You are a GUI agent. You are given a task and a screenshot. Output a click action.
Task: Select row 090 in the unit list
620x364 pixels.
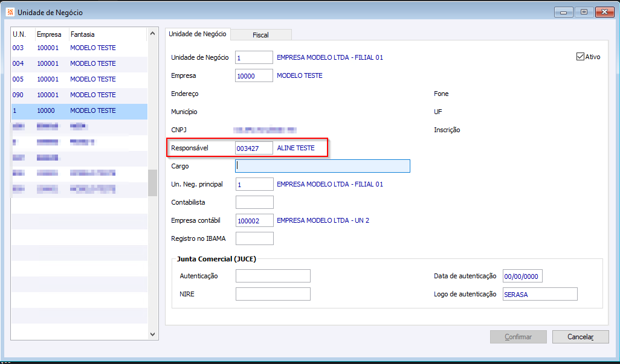click(x=80, y=95)
